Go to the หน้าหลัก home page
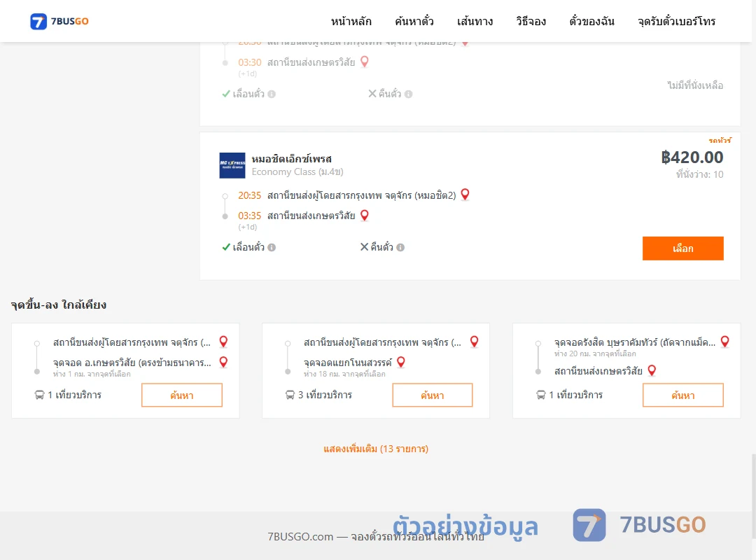Viewport: 756px width, 560px height. click(351, 21)
